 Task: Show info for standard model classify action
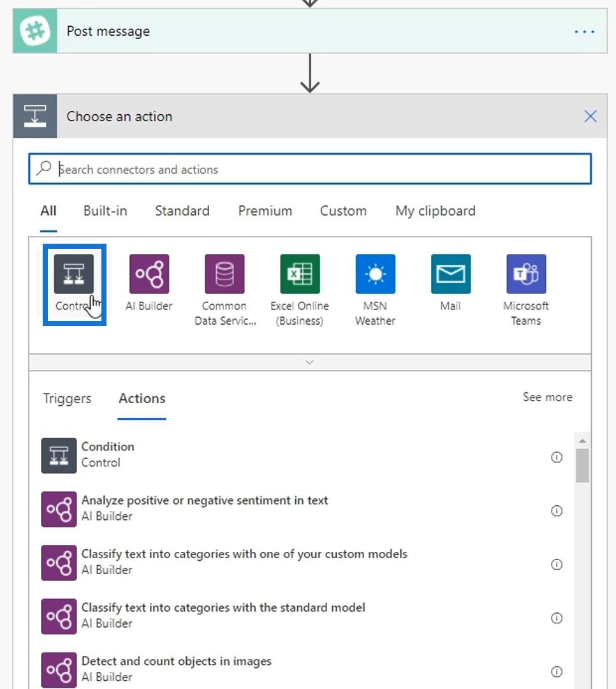(557, 618)
